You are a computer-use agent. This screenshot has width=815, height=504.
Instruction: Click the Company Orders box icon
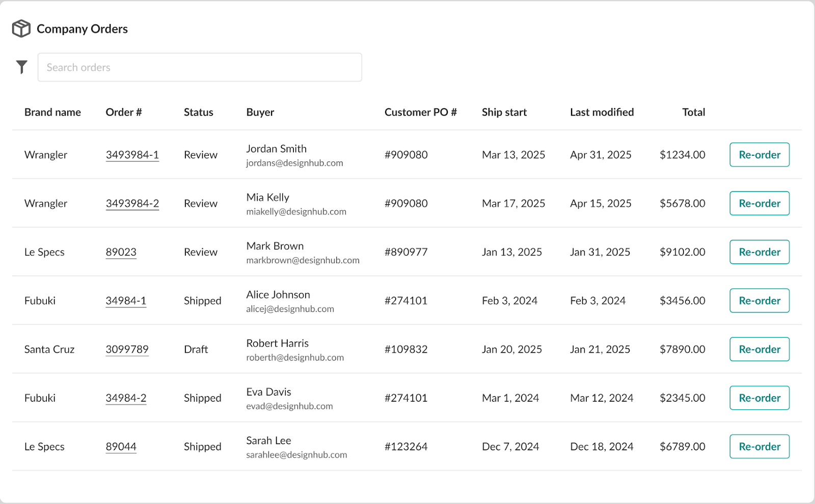21,29
